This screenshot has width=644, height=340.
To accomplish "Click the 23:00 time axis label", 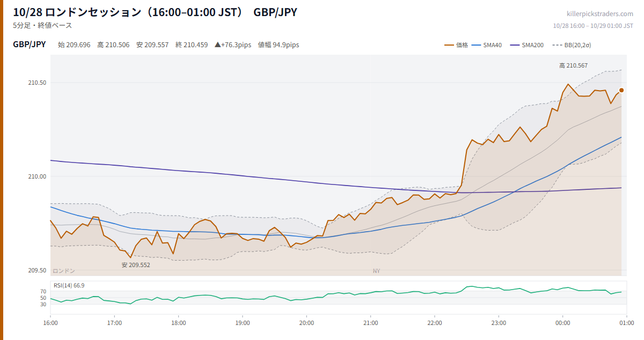I will pos(499,323).
